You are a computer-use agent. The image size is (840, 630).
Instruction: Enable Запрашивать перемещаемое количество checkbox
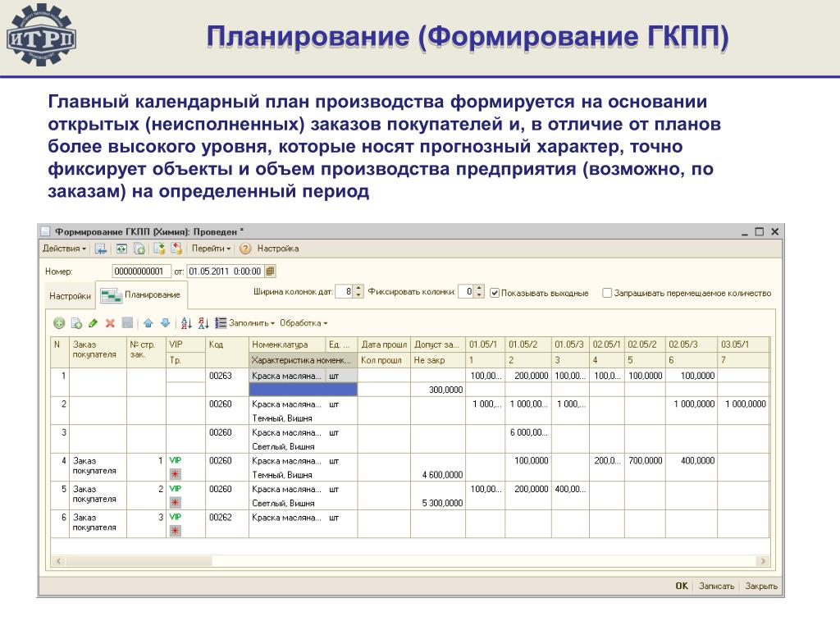click(607, 293)
